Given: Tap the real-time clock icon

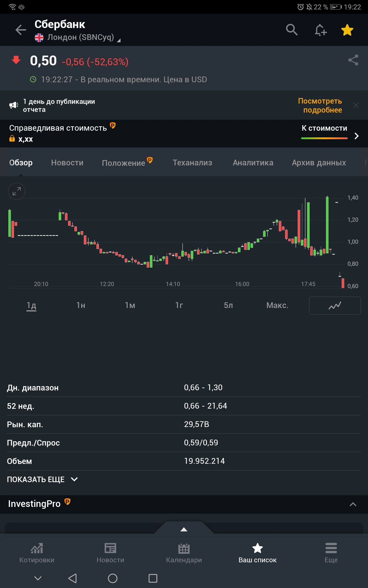Looking at the screenshot, I should tap(33, 79).
